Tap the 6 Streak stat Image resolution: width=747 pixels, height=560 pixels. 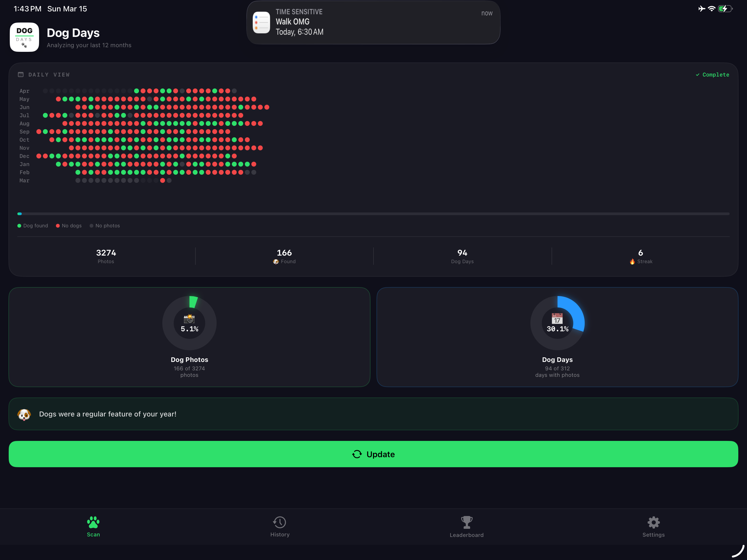click(x=641, y=257)
